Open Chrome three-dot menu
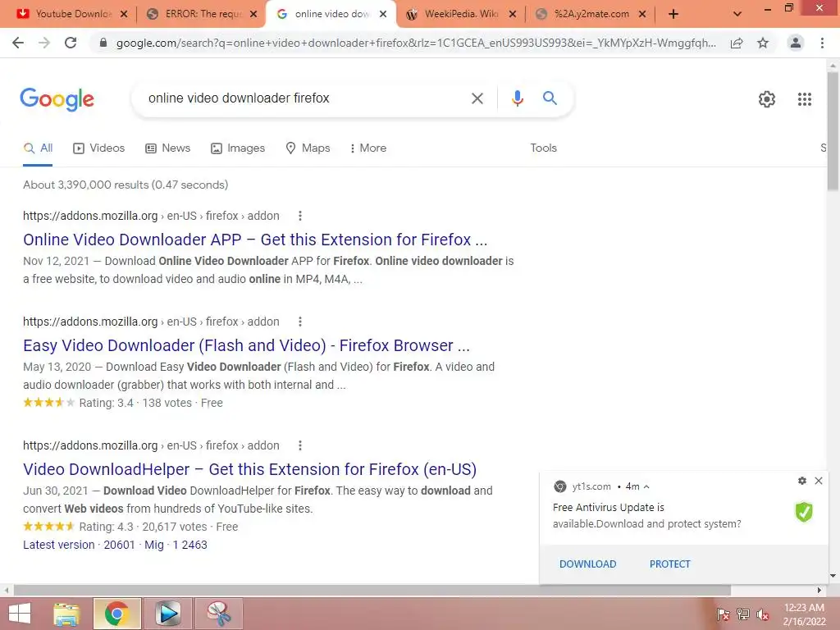The image size is (840, 630). coord(822,43)
